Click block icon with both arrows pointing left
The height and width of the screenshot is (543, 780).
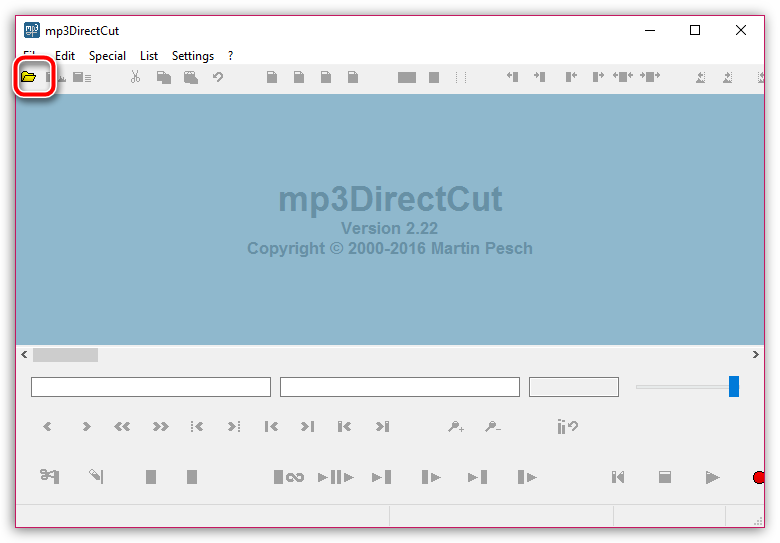click(623, 77)
